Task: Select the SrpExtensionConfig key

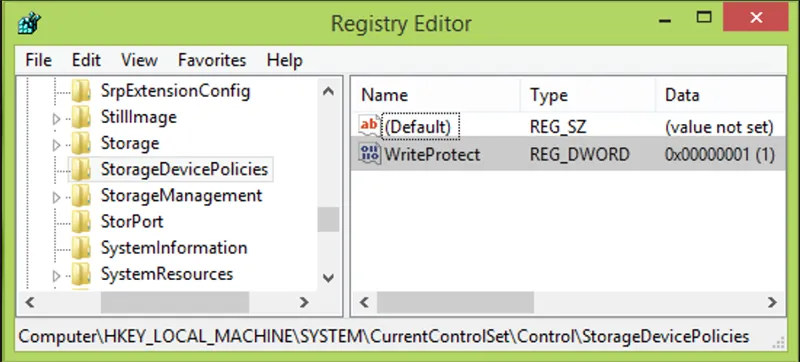Action: (176, 91)
